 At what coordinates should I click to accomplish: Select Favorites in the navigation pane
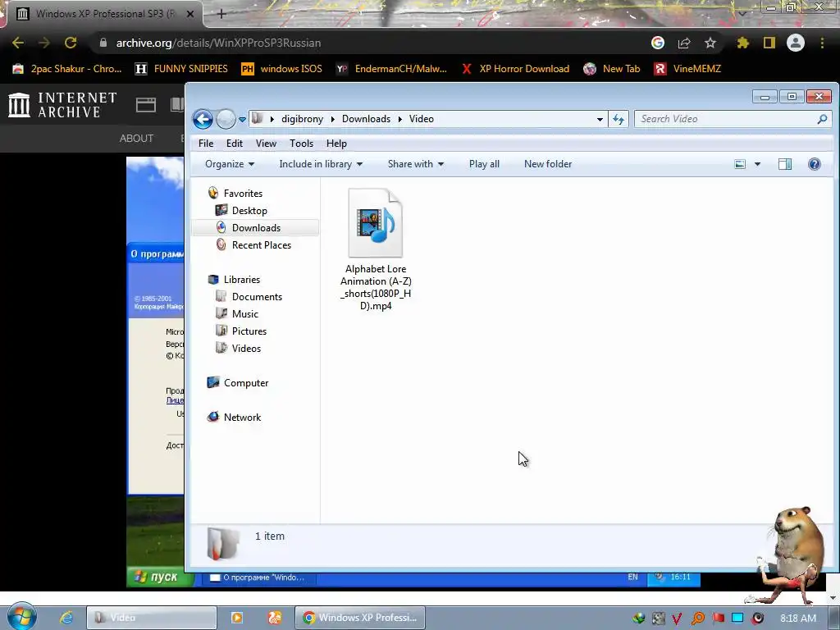243,194
